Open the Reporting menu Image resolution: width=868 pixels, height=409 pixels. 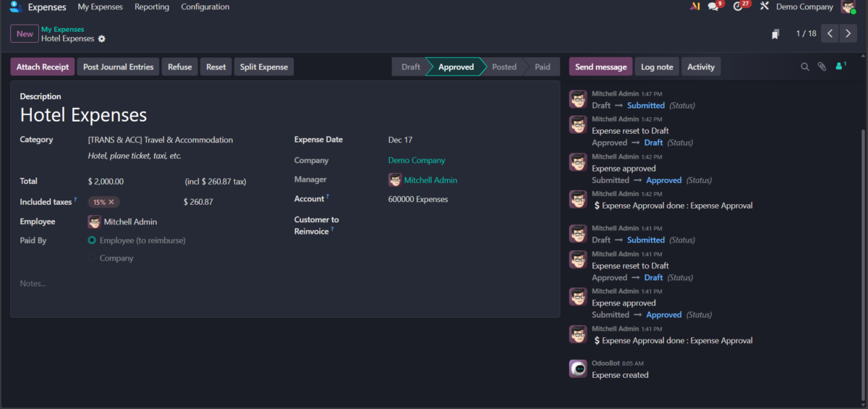click(152, 7)
